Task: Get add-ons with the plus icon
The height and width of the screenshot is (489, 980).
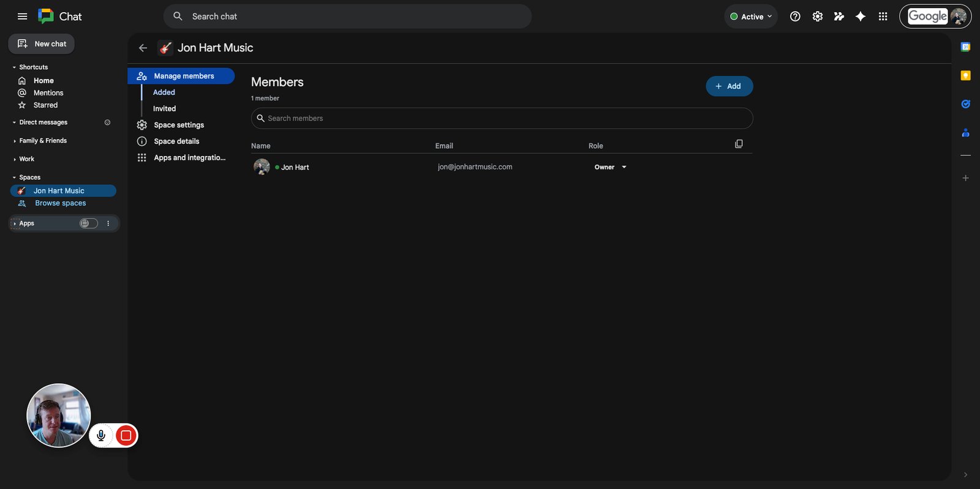Action: click(x=965, y=178)
